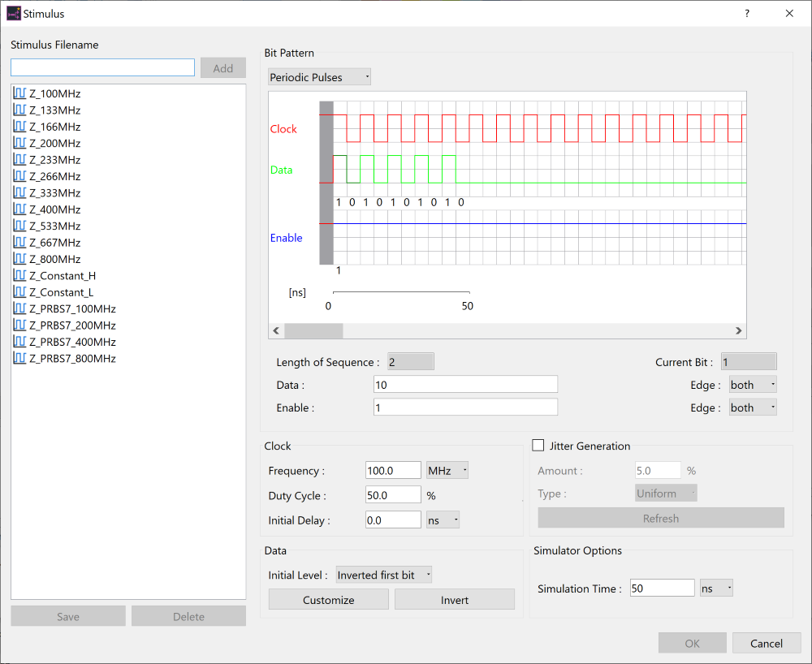Click the Z_PRBS7_400MHz waveform icon
Image resolution: width=812 pixels, height=664 pixels.
coord(20,342)
